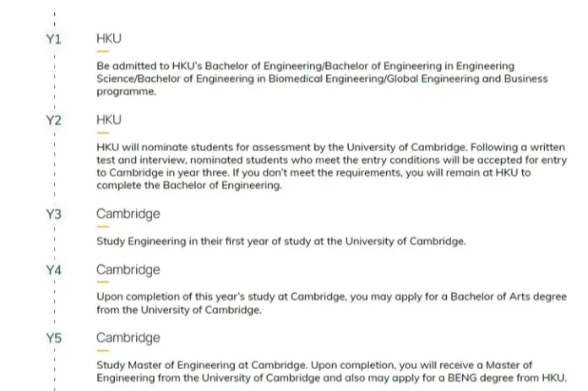
Task: Click the yellow underline below Y5 Cambridge heading
Action: click(x=103, y=350)
